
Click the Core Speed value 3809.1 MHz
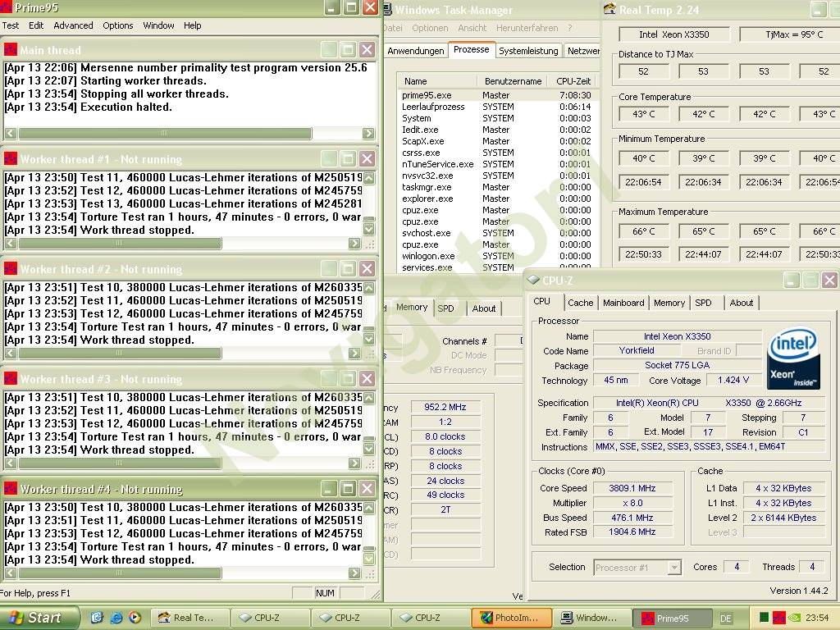(x=632, y=488)
